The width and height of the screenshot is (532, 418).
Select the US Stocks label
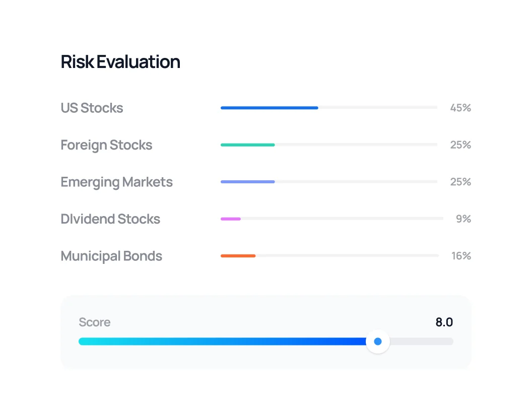click(92, 108)
